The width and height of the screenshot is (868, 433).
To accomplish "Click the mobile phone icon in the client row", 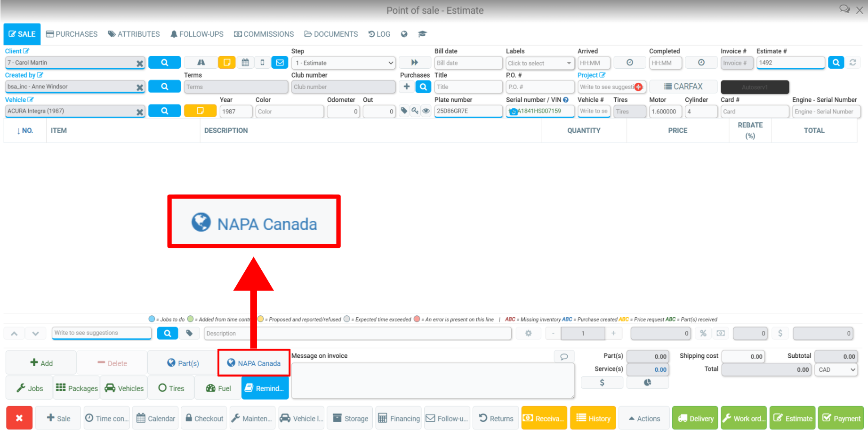I will pyautogui.click(x=262, y=63).
